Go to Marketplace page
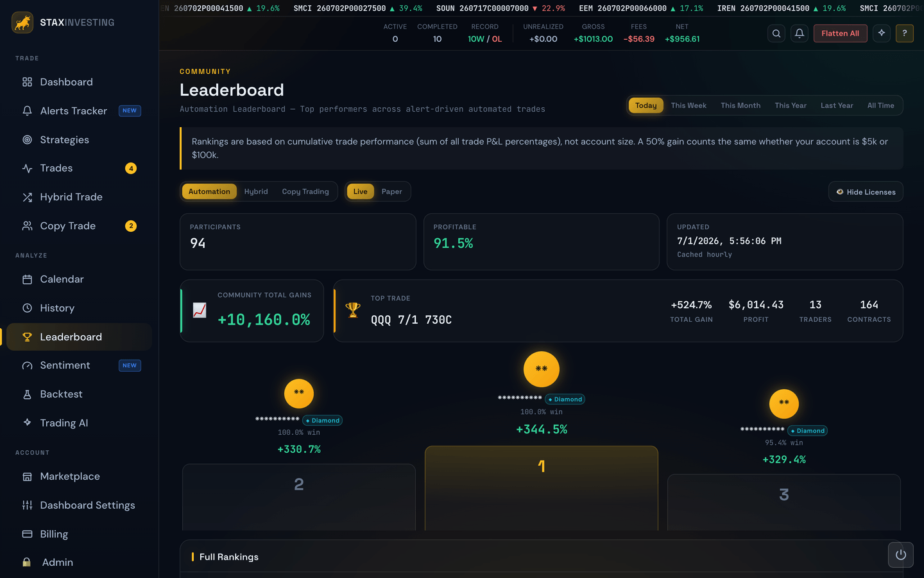The image size is (924, 578). point(70,477)
